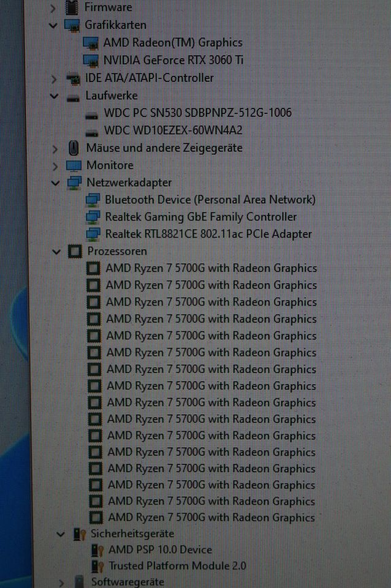Select the 'Softwaregeräte' label
391x588 pixels.
pos(127,582)
